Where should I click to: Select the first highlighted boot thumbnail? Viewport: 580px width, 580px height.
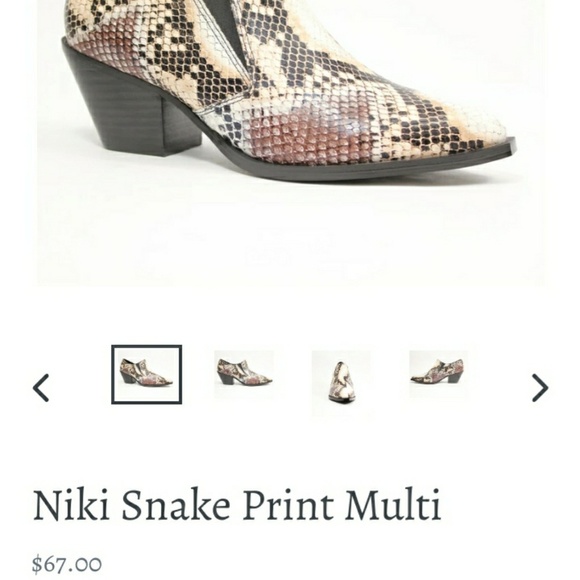pyautogui.click(x=146, y=374)
